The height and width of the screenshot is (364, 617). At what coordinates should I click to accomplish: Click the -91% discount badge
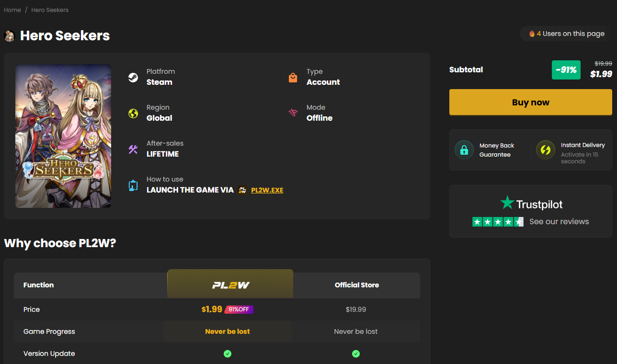coord(566,70)
